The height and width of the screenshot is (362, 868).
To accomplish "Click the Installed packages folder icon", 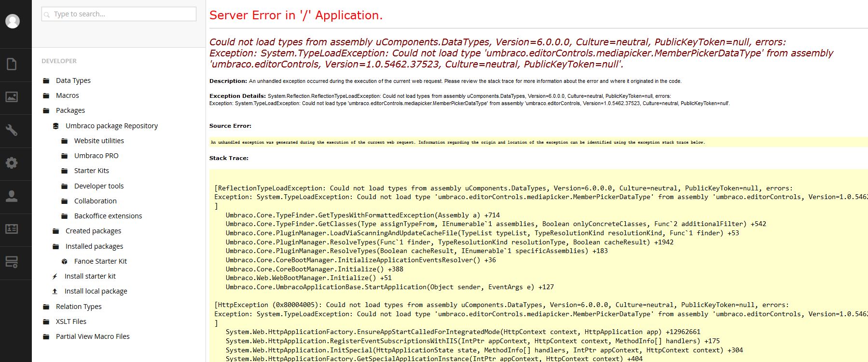I will click(x=56, y=246).
